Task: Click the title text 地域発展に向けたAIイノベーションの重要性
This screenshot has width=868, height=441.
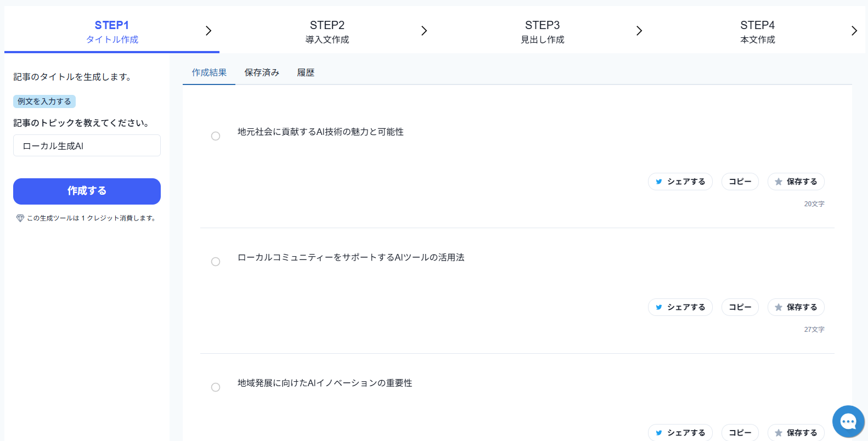Action: tap(325, 383)
